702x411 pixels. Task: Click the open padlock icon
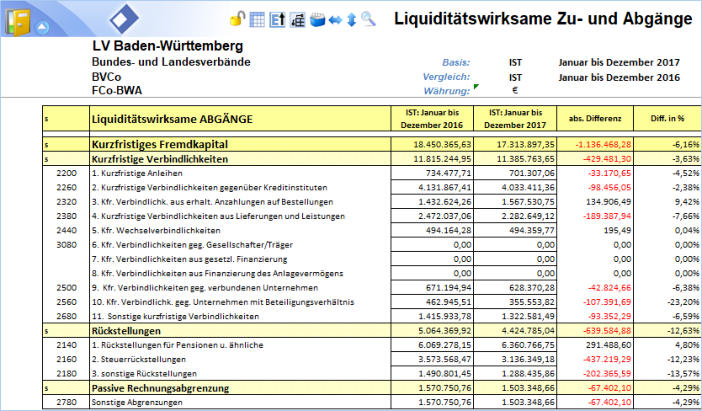pos(237,19)
